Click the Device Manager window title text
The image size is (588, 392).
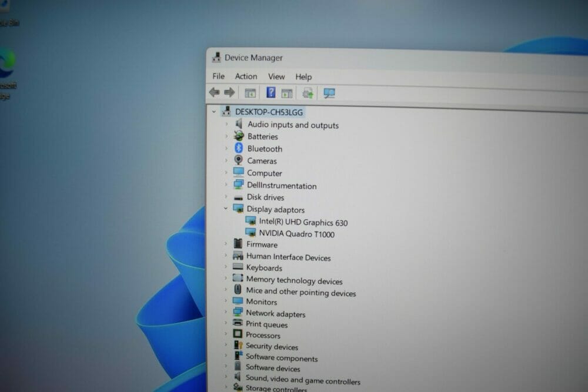click(253, 58)
